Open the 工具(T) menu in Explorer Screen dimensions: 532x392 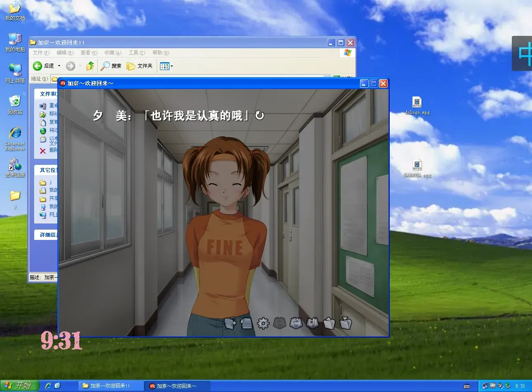click(x=137, y=53)
